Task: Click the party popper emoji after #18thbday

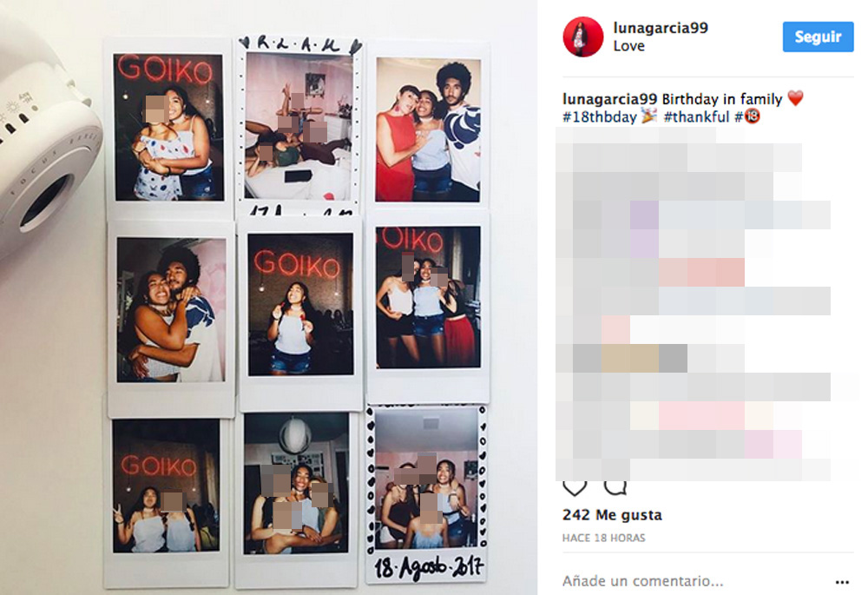Action: 648,116
